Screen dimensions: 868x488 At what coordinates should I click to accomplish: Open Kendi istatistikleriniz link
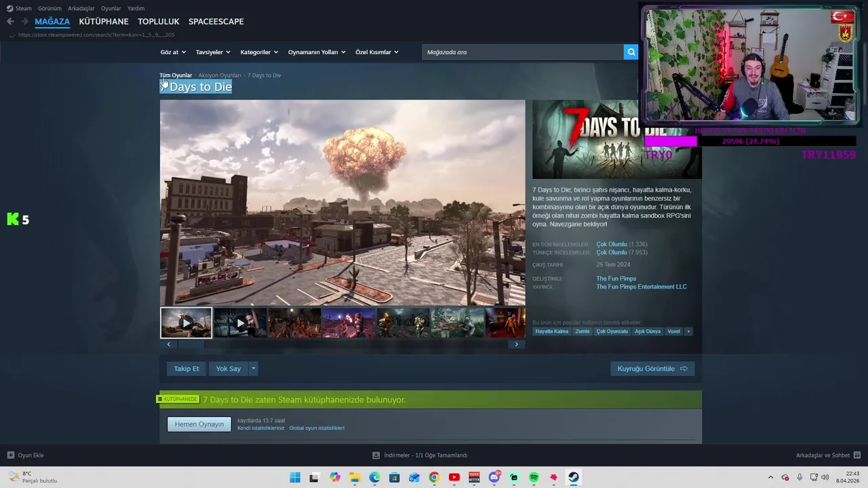(261, 428)
